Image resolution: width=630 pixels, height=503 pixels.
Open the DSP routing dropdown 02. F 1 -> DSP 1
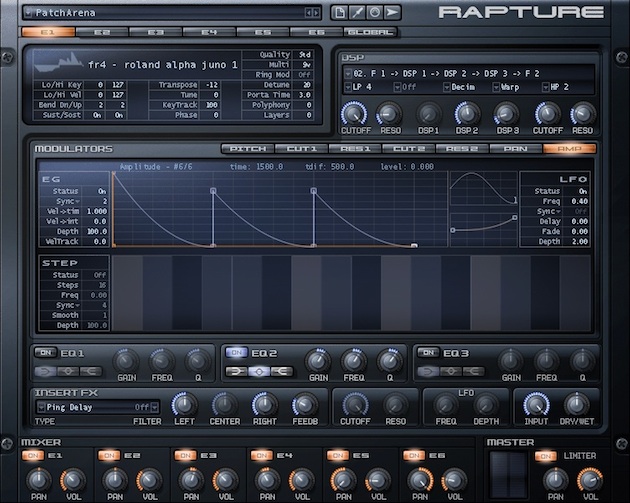pos(348,74)
